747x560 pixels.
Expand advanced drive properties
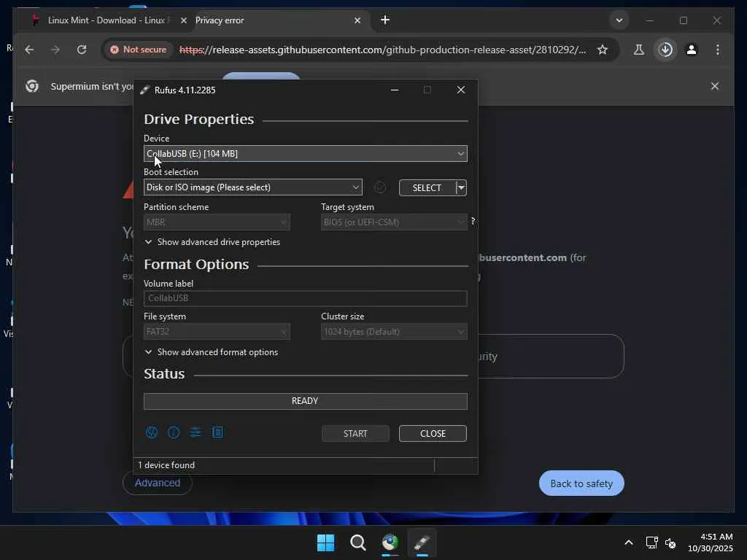(x=212, y=242)
